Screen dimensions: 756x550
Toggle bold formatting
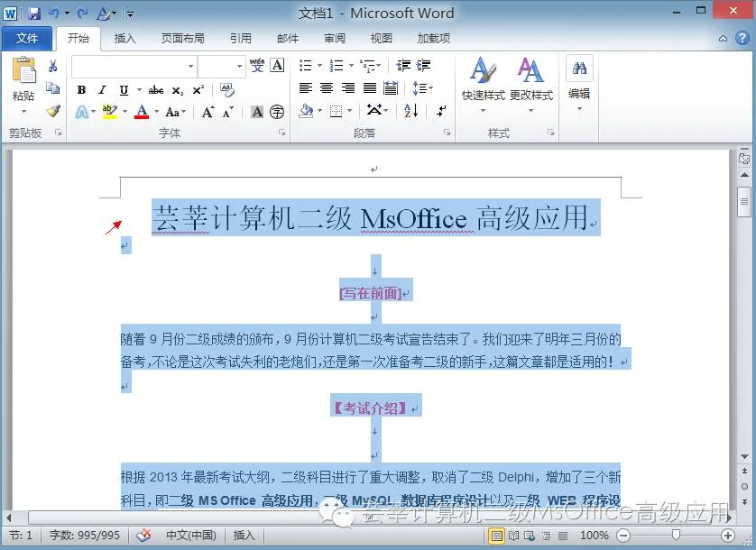tap(81, 90)
